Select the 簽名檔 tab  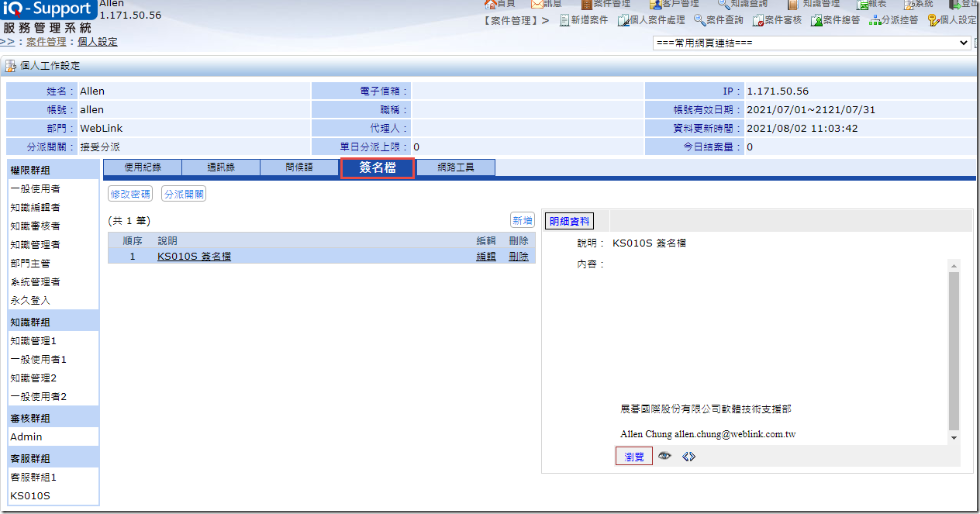(x=378, y=167)
